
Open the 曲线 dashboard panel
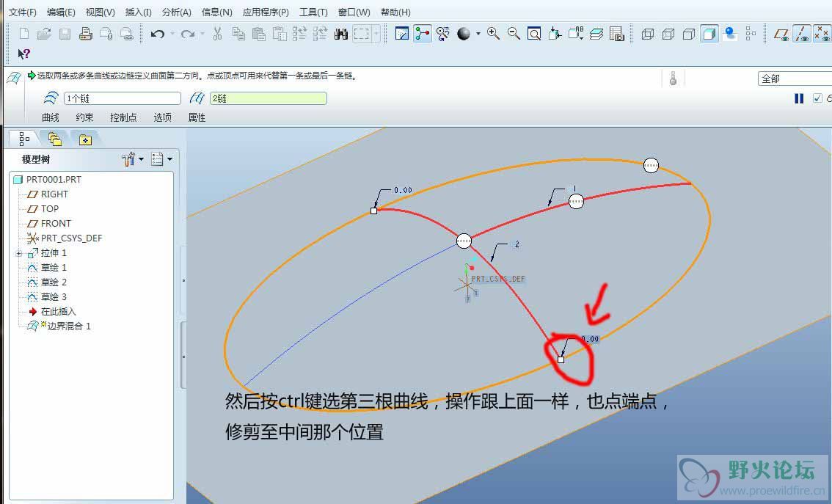(x=51, y=117)
